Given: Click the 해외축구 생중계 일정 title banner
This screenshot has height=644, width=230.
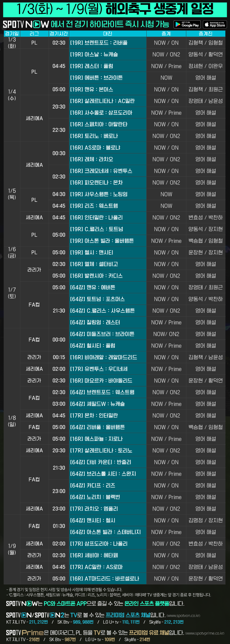Looking at the screenshot, I should (115, 9).
